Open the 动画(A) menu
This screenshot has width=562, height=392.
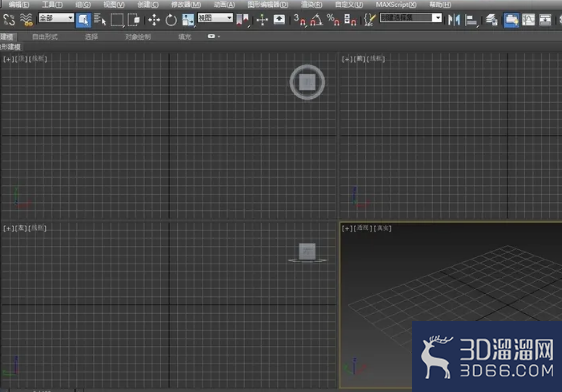[224, 5]
